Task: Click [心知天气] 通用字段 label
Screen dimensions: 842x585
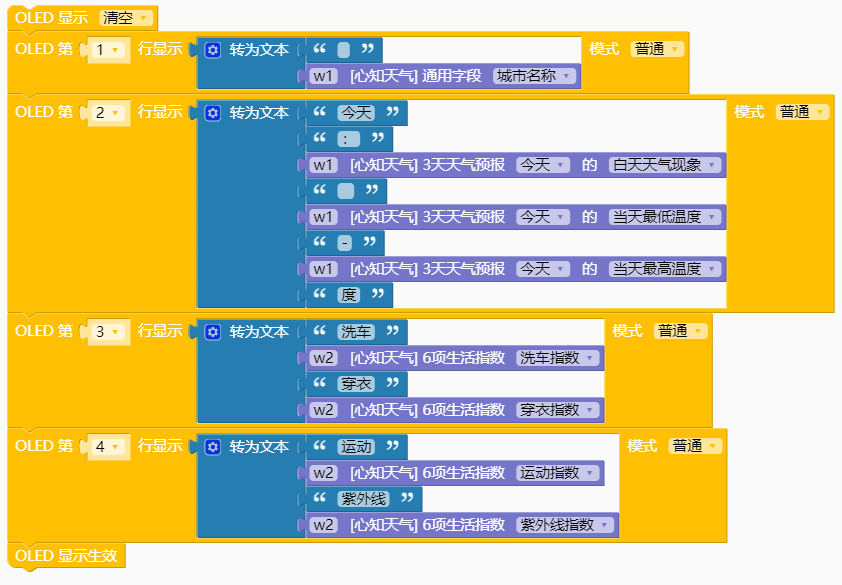Action: click(x=416, y=76)
